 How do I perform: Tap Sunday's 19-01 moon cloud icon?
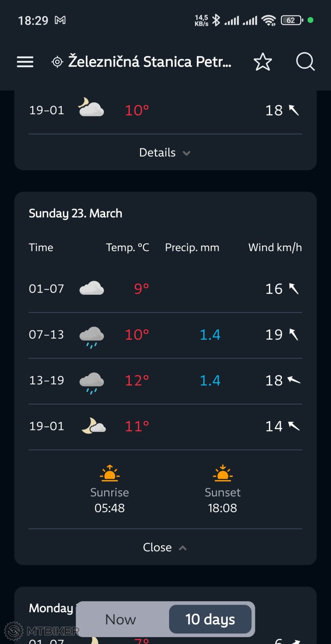[x=93, y=426]
